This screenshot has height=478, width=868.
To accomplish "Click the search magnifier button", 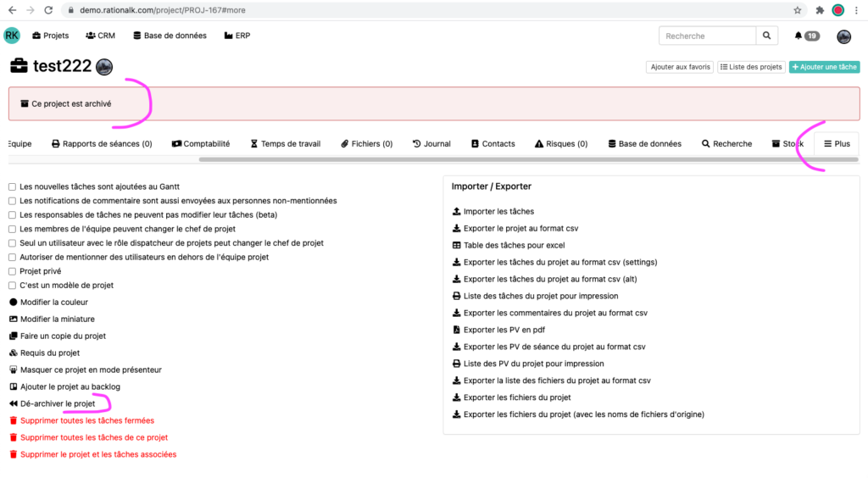I will [x=765, y=36].
